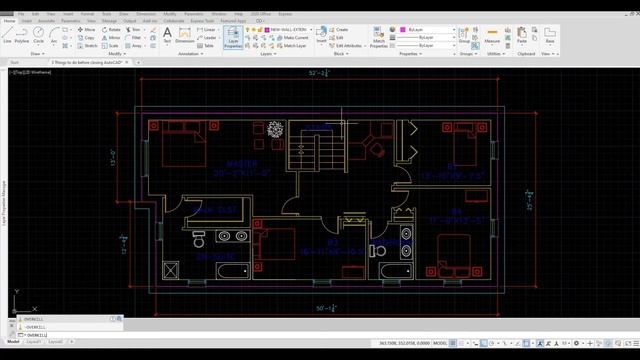Screen dimensions: 640x360
Task: Click the Measure tool
Action: (x=492, y=35)
